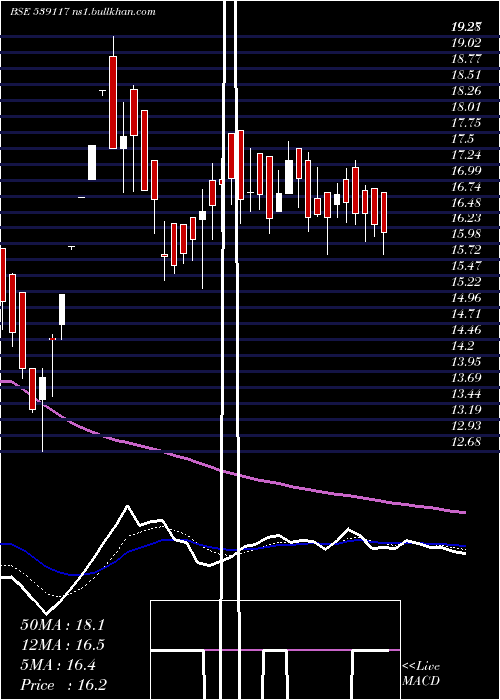The image size is (500, 700).
Task: Choose the 16.23 axis label
Action: pos(466,218)
